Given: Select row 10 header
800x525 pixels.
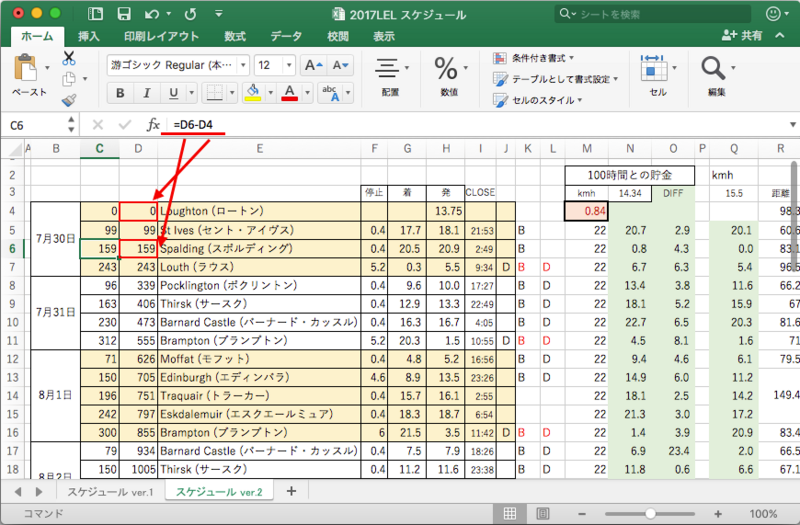Looking at the screenshot, I should (x=12, y=322).
